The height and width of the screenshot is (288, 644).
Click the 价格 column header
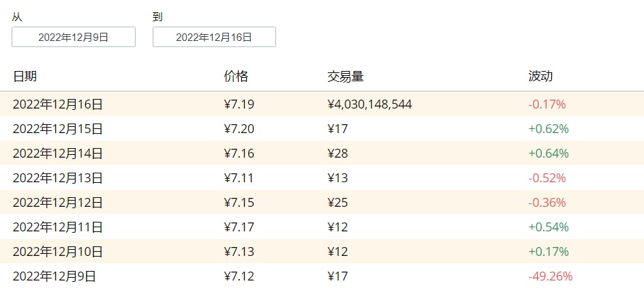coord(236,76)
